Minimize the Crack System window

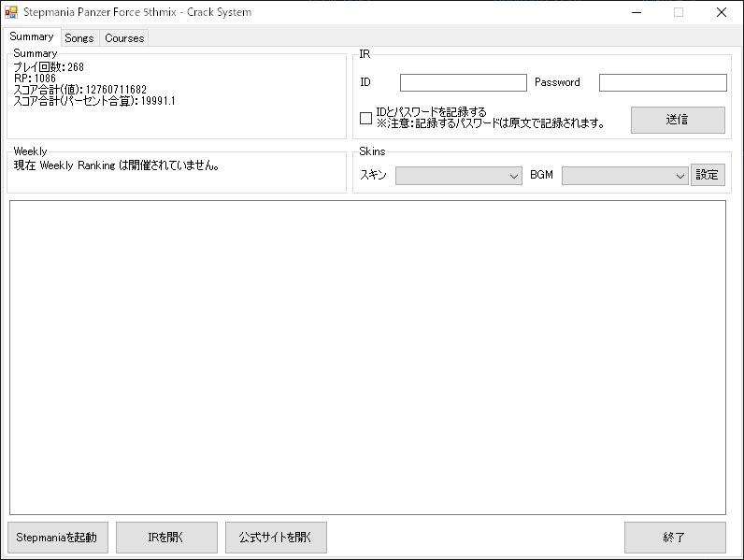pyautogui.click(x=637, y=12)
